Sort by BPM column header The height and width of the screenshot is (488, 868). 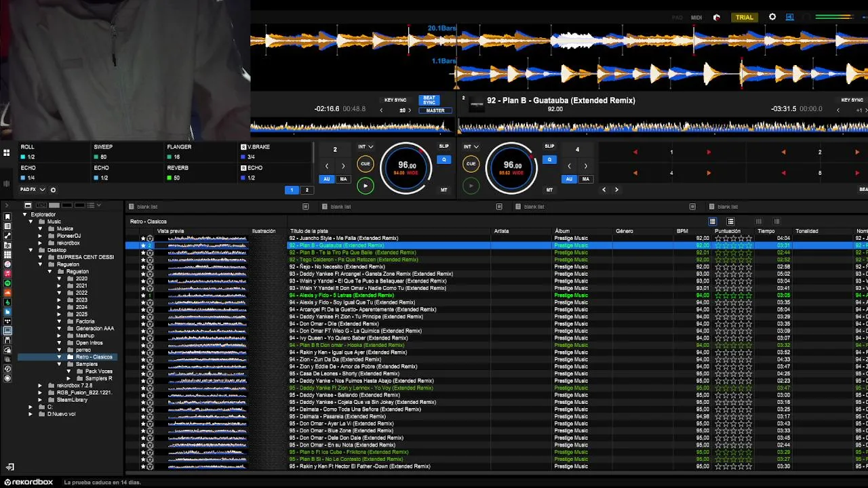(x=682, y=231)
